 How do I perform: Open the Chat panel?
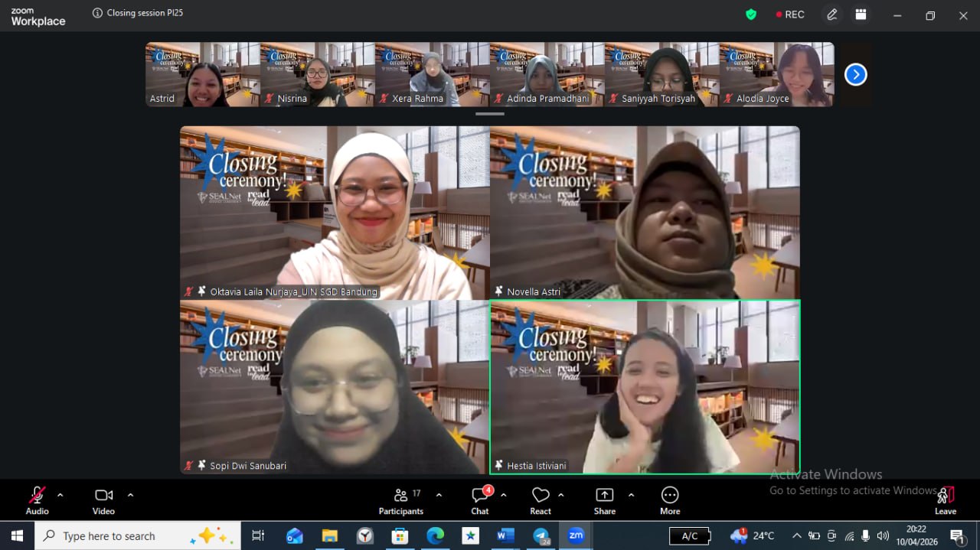pos(480,500)
